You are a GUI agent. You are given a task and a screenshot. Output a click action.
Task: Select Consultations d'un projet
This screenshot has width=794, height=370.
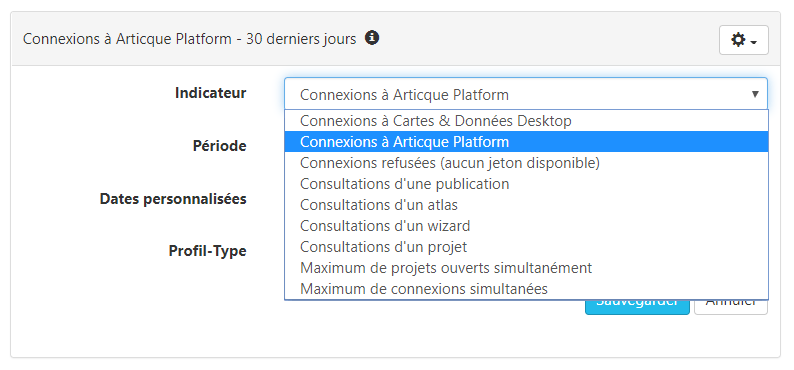pos(526,247)
